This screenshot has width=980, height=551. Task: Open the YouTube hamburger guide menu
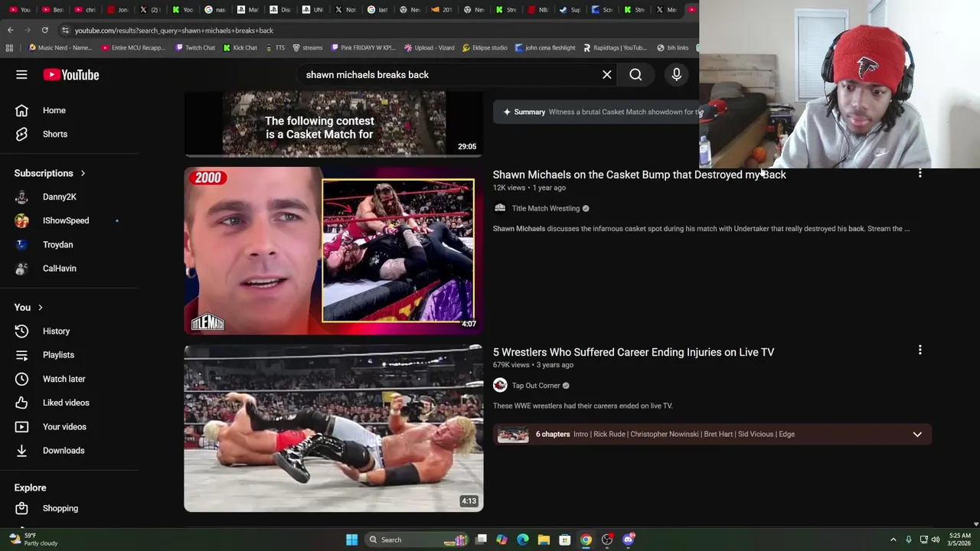[21, 74]
